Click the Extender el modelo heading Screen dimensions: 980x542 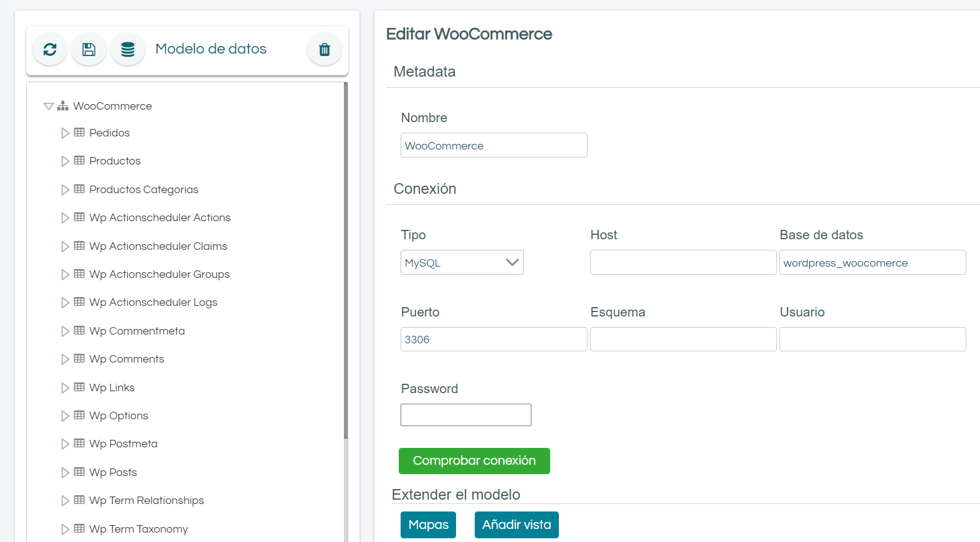point(456,495)
